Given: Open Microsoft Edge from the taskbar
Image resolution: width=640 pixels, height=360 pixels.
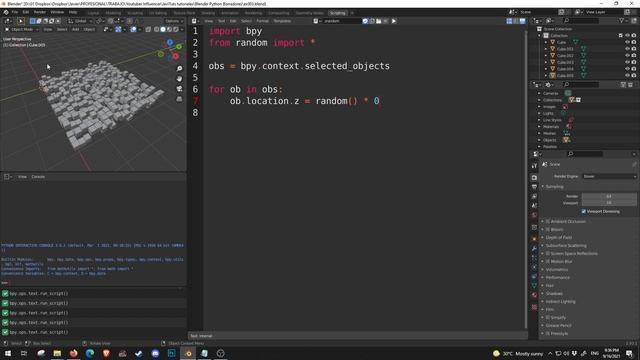Looking at the screenshot, I should [90, 353].
